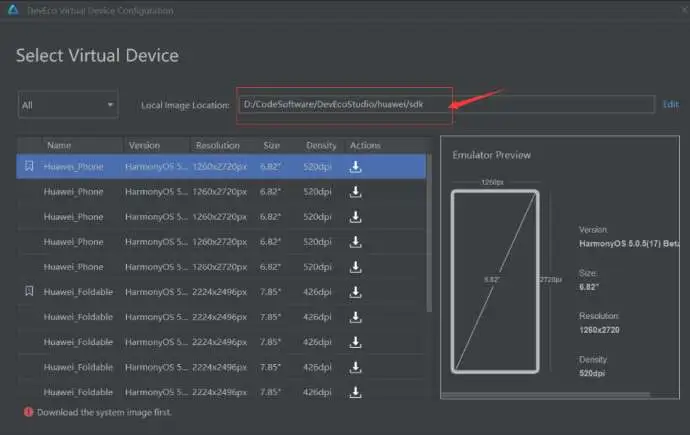Sort table by Version column header

(144, 145)
